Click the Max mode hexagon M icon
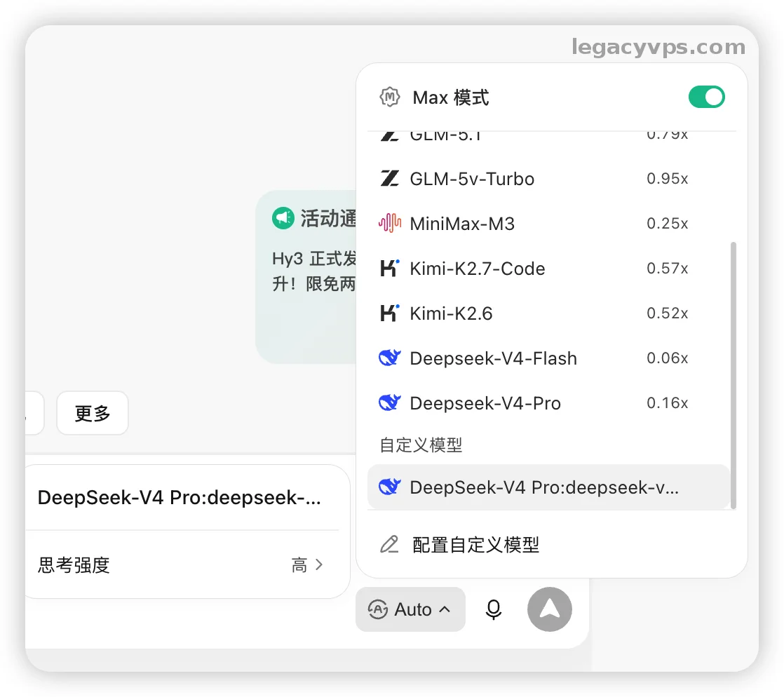The width and height of the screenshot is (784, 697). click(389, 97)
